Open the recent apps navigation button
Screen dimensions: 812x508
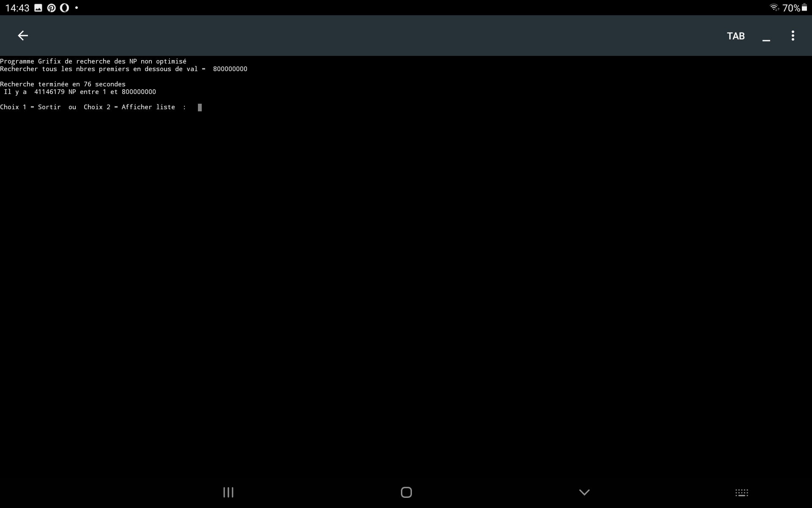(228, 492)
